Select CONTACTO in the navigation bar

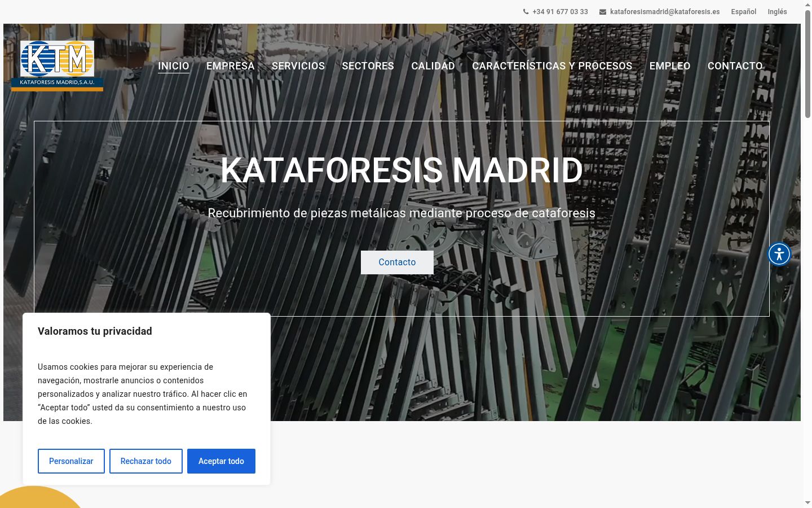pos(735,66)
